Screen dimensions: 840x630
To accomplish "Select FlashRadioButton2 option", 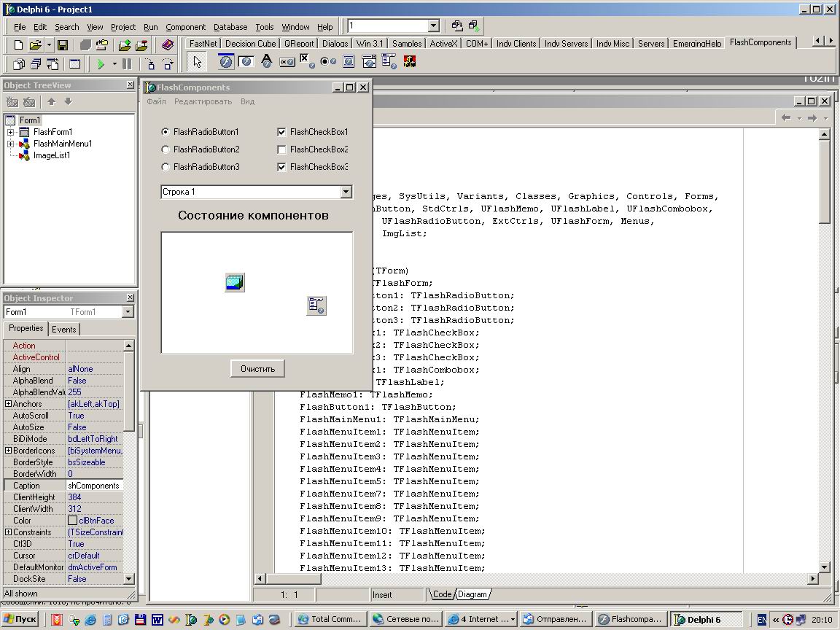I will (200, 149).
